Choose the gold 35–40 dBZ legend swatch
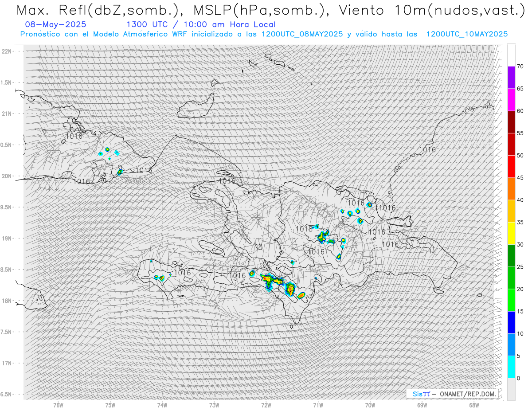 511,211
